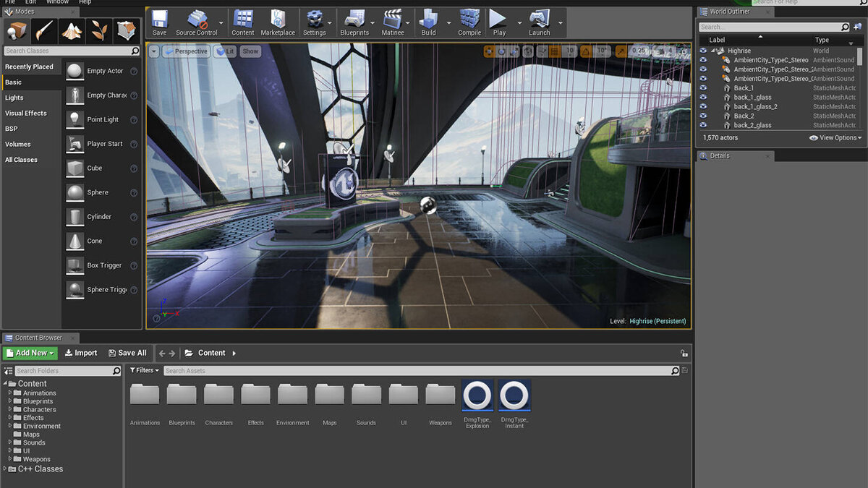Click the Compile toolbar icon
This screenshot has width=868, height=488.
tap(469, 23)
